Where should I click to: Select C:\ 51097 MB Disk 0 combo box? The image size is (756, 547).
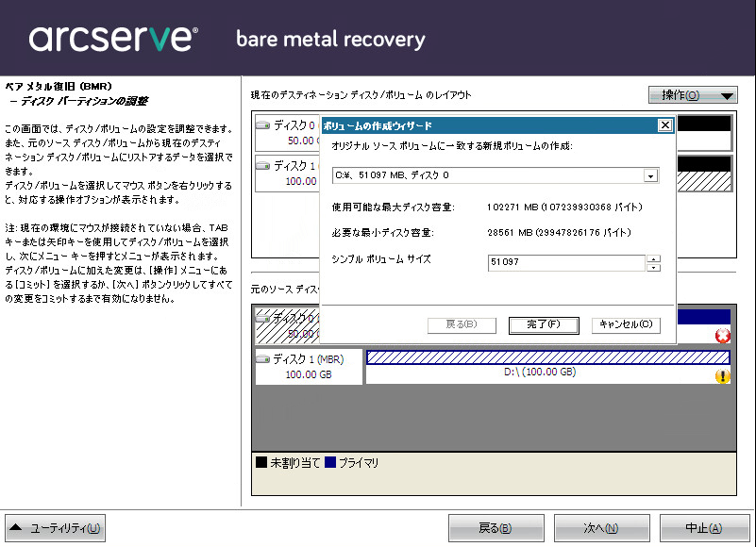coord(496,175)
